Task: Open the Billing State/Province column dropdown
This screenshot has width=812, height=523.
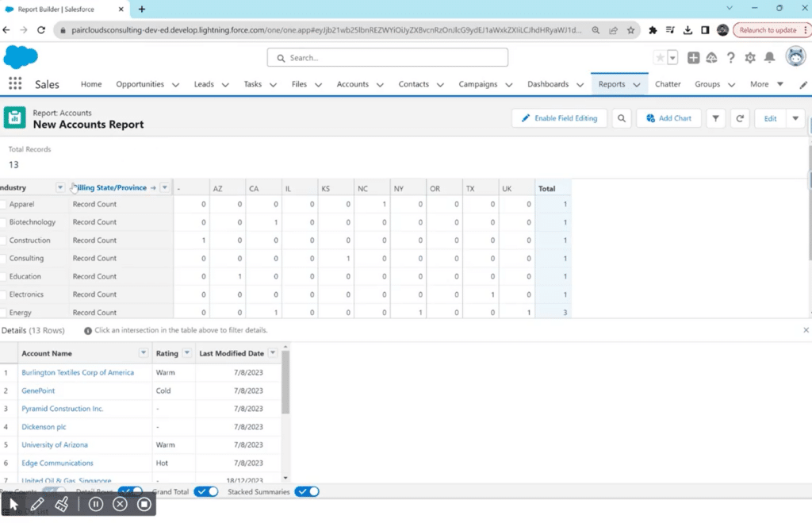Action: click(164, 187)
